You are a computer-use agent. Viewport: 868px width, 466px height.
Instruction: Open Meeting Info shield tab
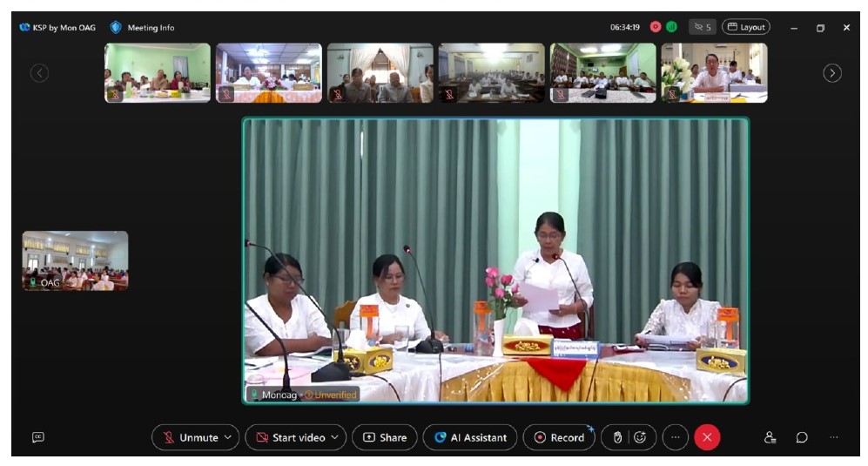(x=143, y=27)
